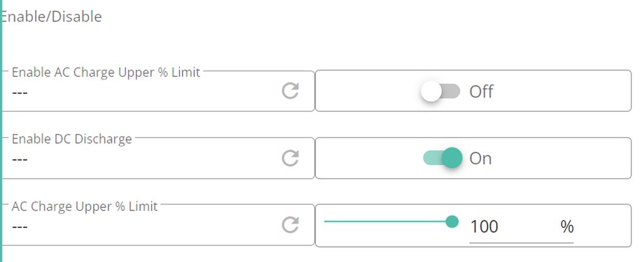Viewport: 644px width, 262px height.
Task: Click the teal vertical bar at left edge
Action: click(1, 131)
